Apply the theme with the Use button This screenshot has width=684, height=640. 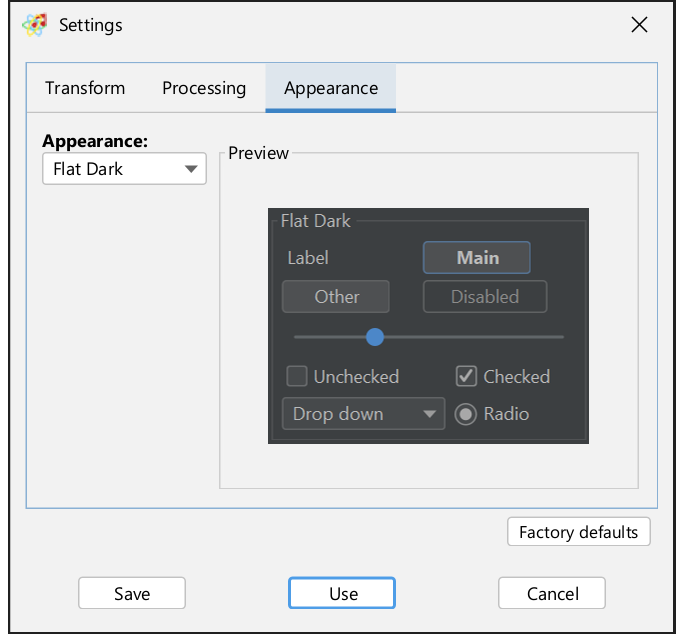[x=342, y=593]
